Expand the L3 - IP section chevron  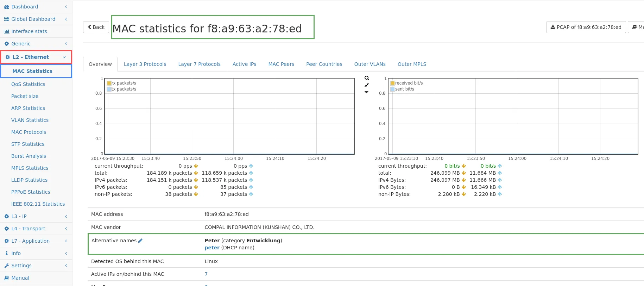66,216
